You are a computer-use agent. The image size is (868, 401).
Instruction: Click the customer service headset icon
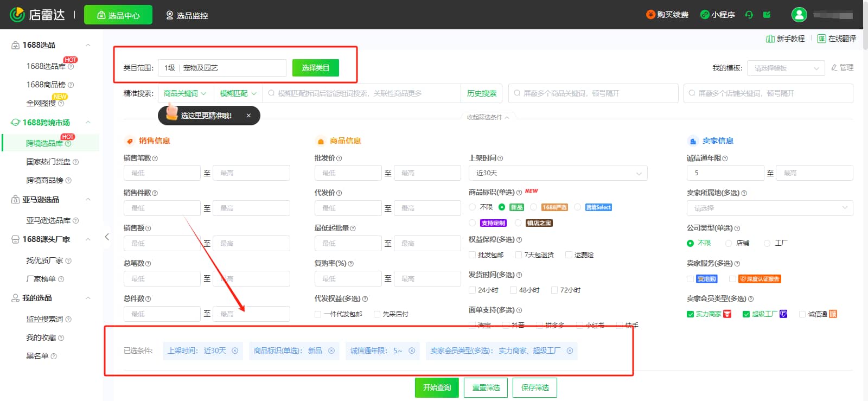(x=749, y=15)
